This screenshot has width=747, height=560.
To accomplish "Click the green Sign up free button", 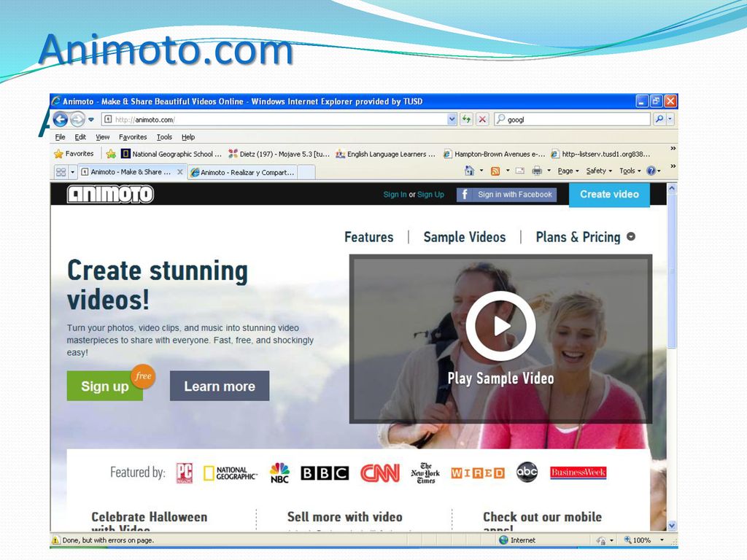I will coord(105,386).
